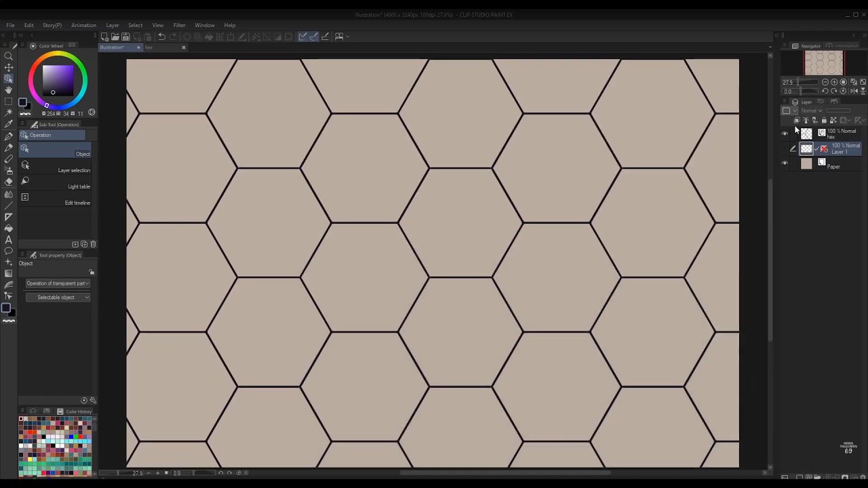
Task: Select the Airbrush tool
Action: coord(8,170)
